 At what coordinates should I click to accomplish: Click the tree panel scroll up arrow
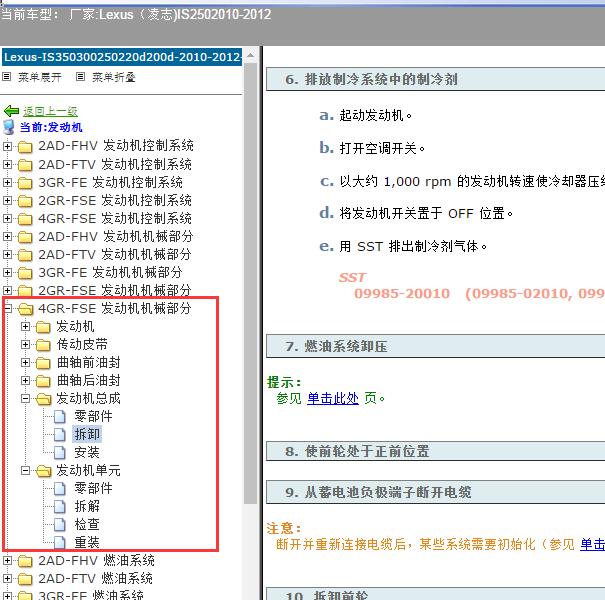pyautogui.click(x=250, y=56)
